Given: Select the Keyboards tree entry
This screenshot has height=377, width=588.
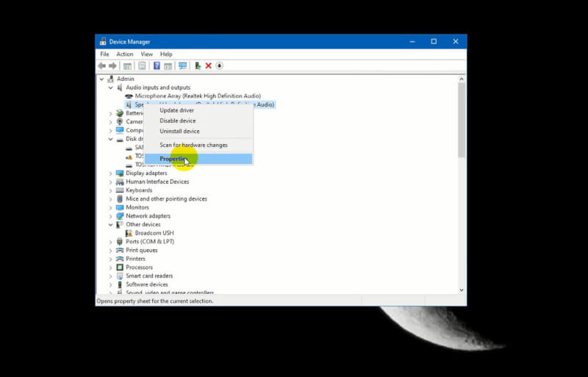Looking at the screenshot, I should (x=139, y=190).
